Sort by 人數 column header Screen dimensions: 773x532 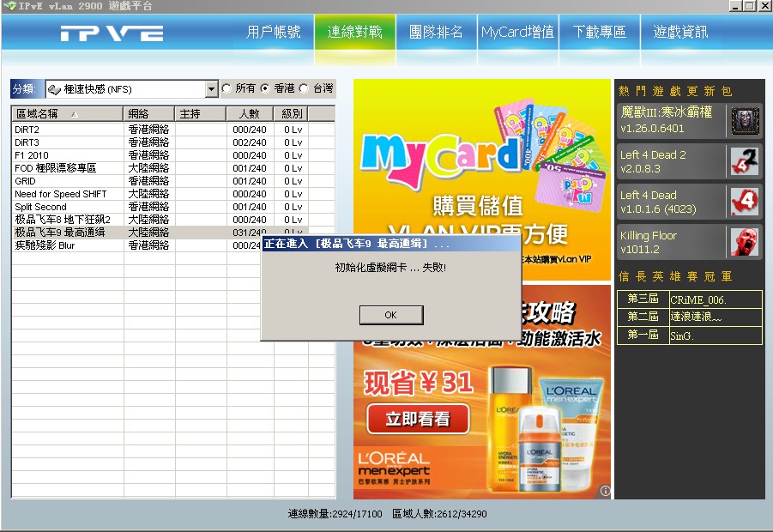[x=250, y=114]
